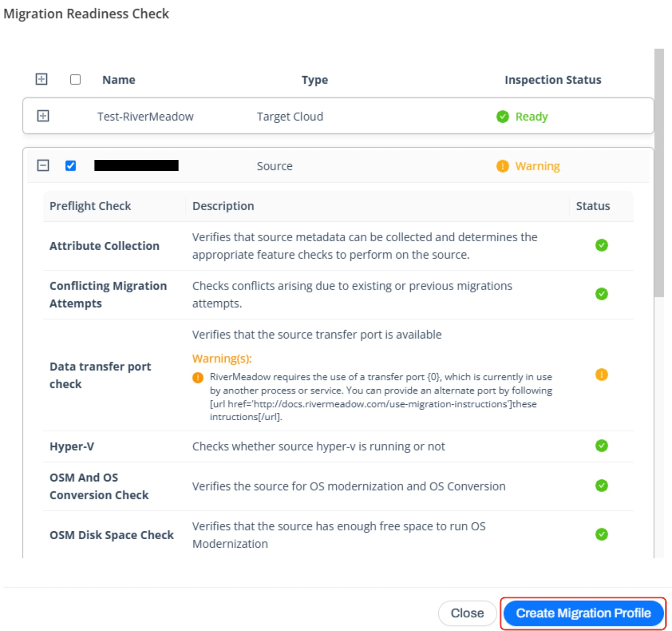Click OSM Disk Space Check green status
The width and height of the screenshot is (672, 631).
pyautogui.click(x=601, y=534)
